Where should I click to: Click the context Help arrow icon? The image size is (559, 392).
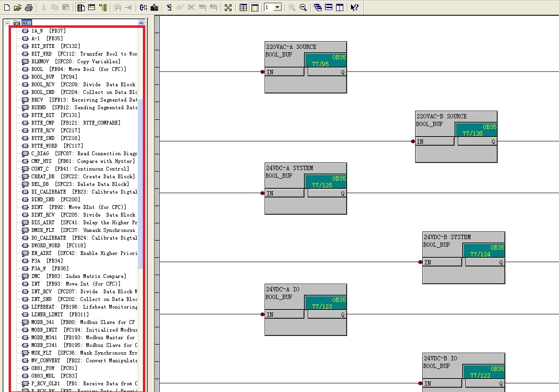tap(354, 7)
